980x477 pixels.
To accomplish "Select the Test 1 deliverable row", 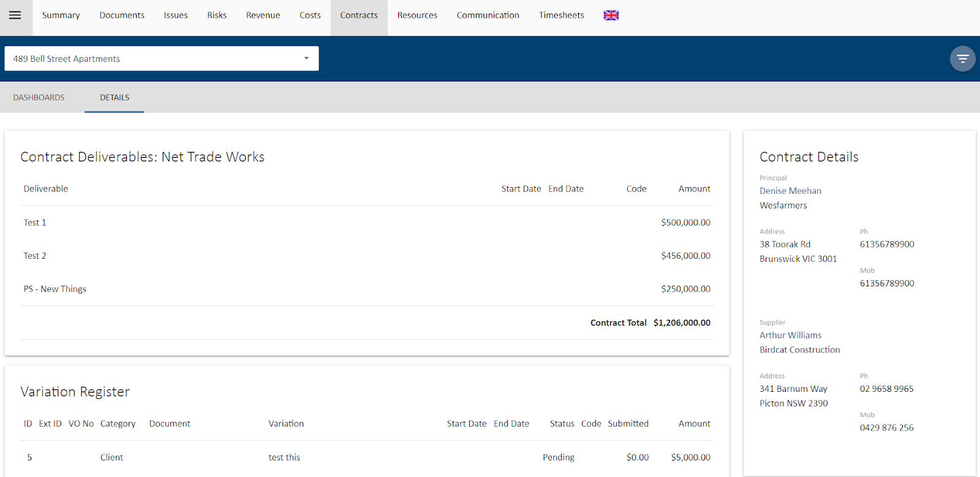I will pyautogui.click(x=366, y=223).
